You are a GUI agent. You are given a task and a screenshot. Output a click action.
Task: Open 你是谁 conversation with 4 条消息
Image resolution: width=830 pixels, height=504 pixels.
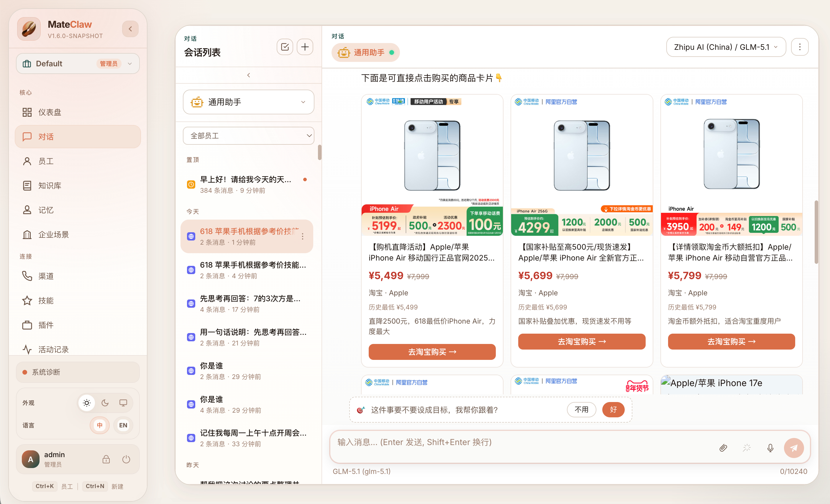247,404
